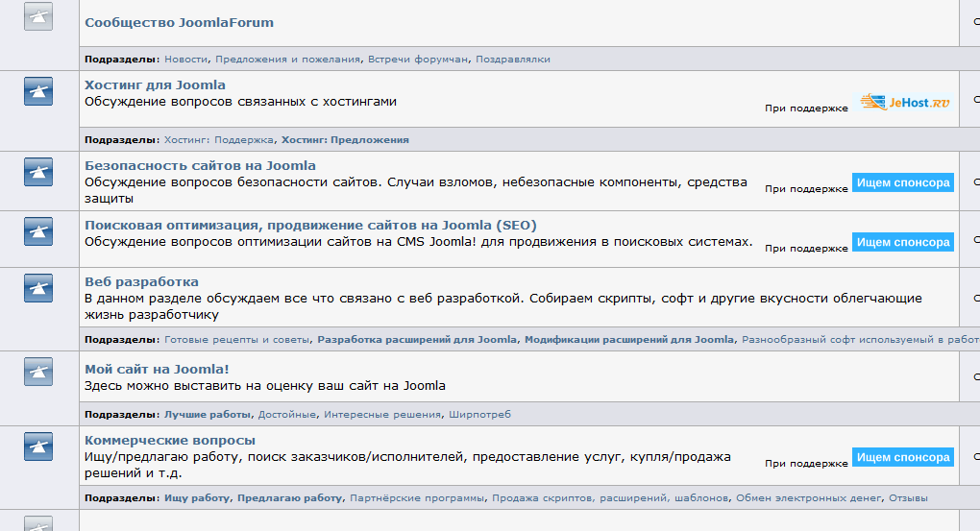The width and height of the screenshot is (980, 531).
Task: Click the status icon beside Безопасность сайтов на Joomla
Action: click(38, 172)
